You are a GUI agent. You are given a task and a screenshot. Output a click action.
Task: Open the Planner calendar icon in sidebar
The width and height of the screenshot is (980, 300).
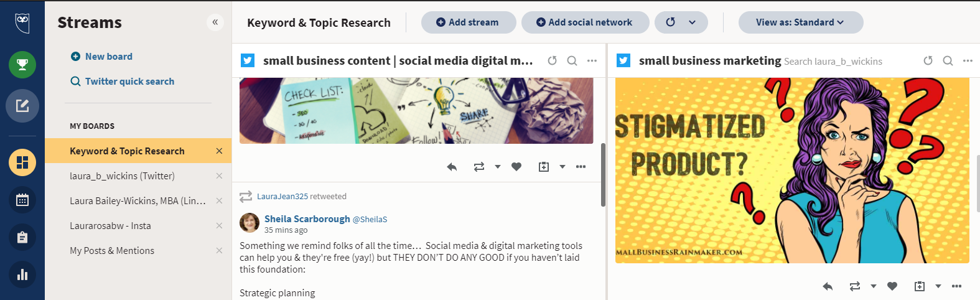click(22, 200)
